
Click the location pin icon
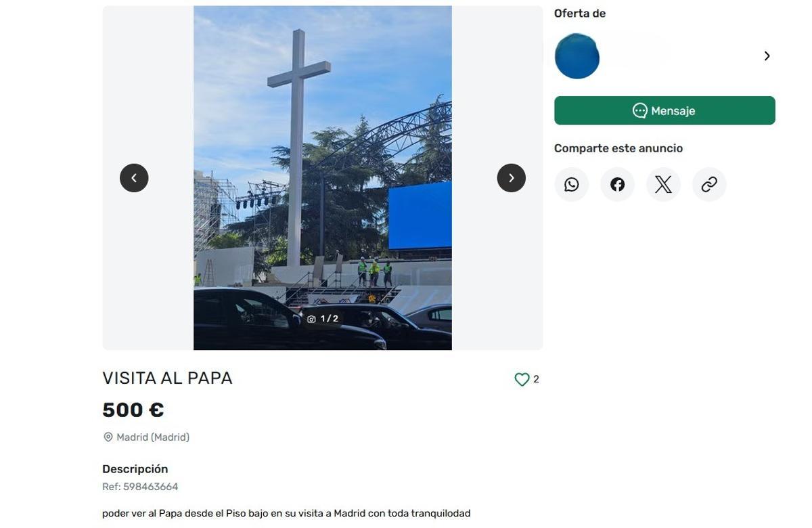click(x=108, y=437)
